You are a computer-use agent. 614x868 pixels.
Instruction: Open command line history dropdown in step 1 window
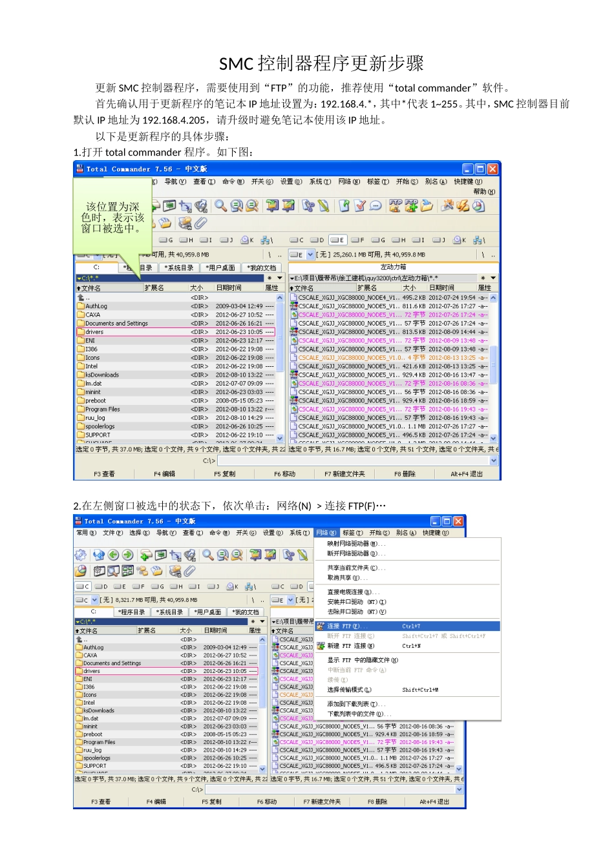tap(494, 460)
